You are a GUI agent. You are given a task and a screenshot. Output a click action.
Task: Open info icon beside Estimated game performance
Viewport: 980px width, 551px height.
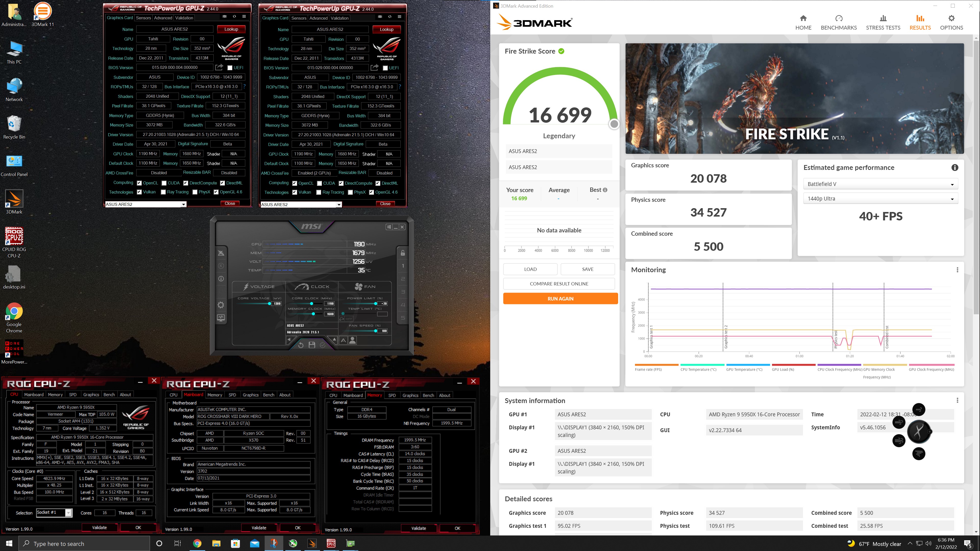click(954, 168)
